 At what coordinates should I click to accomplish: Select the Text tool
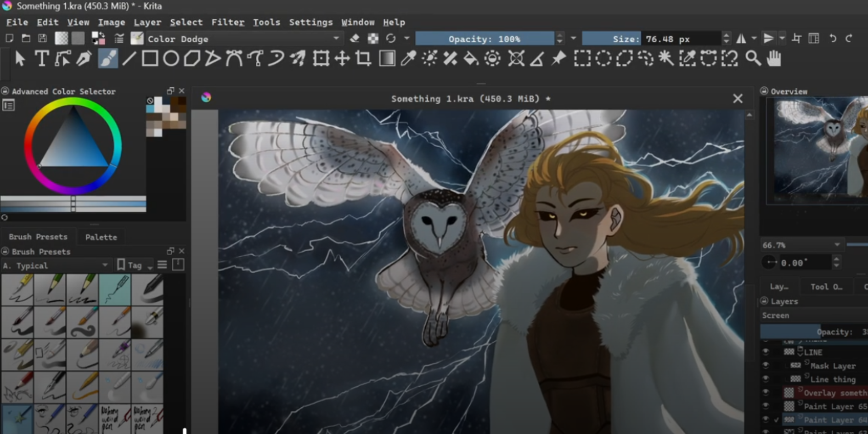click(x=42, y=59)
